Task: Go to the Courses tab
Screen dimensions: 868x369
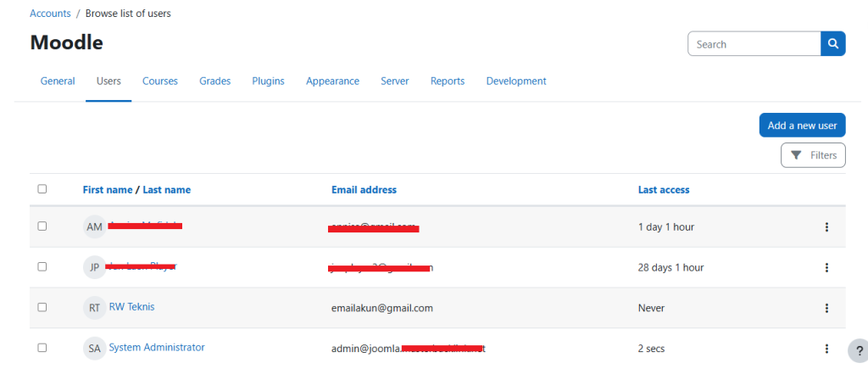Action: pos(160,81)
